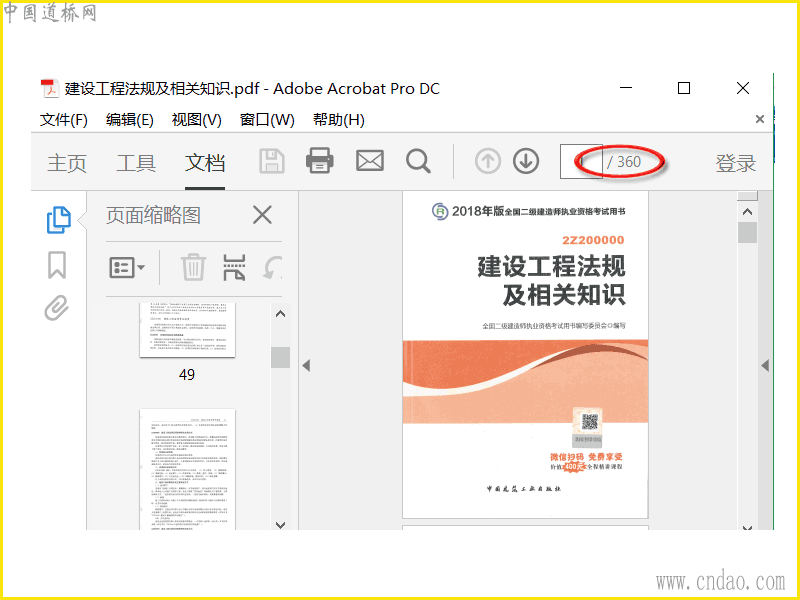
Task: Collapse the left navigation pane arrow
Action: 306,365
